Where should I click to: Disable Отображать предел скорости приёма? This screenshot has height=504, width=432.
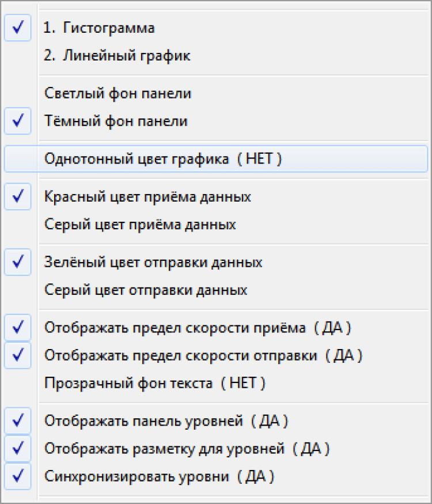click(198, 328)
